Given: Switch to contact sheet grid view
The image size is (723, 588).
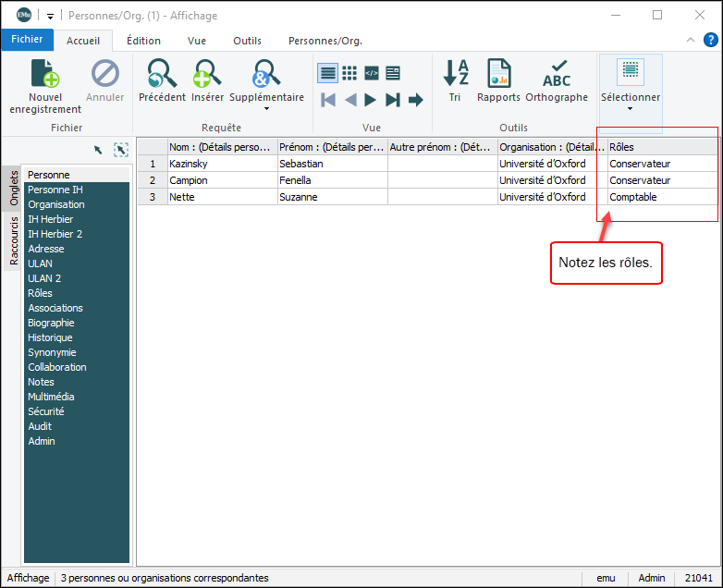Looking at the screenshot, I should [349, 73].
